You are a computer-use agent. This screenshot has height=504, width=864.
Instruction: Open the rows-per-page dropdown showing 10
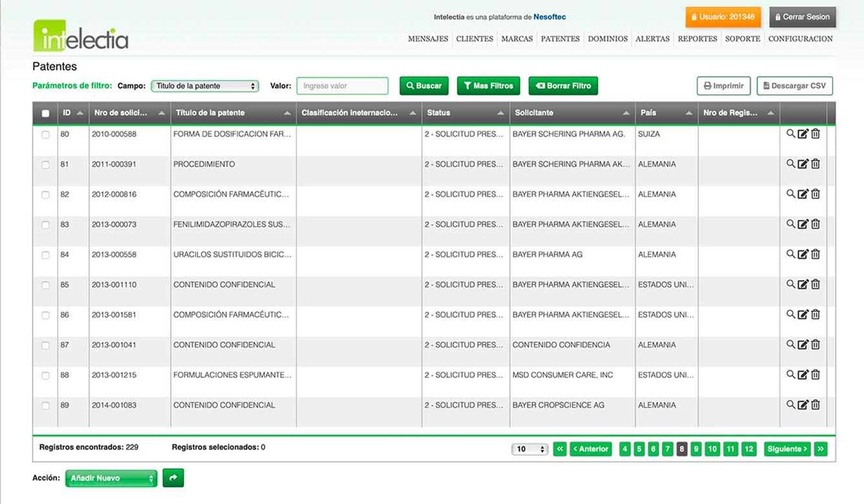tap(529, 449)
